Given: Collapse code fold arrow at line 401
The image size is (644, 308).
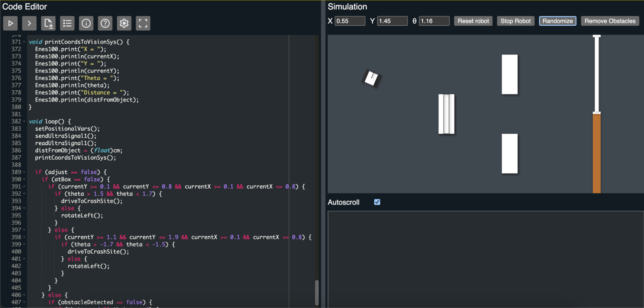Looking at the screenshot, I should tap(24, 259).
